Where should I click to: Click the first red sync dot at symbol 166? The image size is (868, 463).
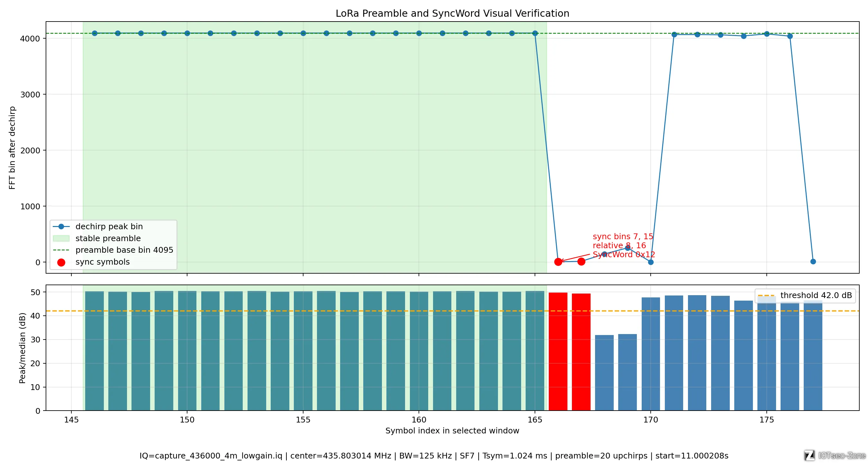click(x=558, y=261)
